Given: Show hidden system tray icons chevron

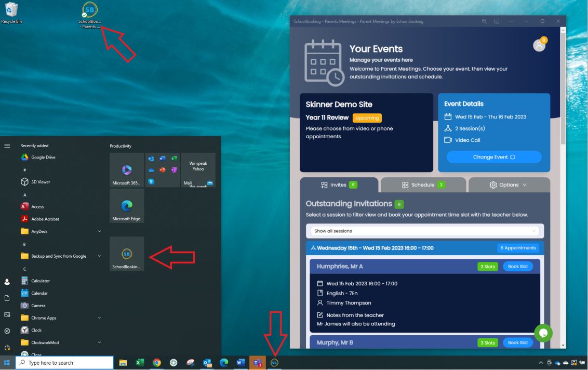Looking at the screenshot, I should 541,363.
